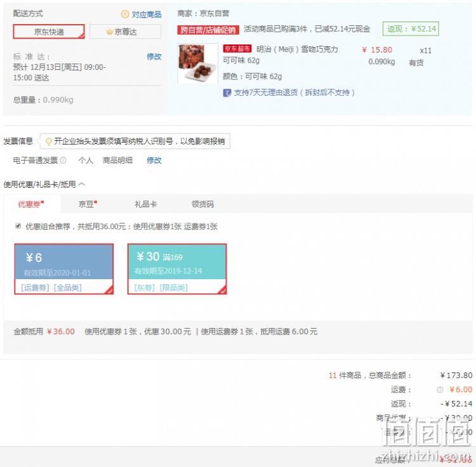The width and height of the screenshot is (476, 467).
Task: Modify invoice information via 修改
Action: (154, 161)
